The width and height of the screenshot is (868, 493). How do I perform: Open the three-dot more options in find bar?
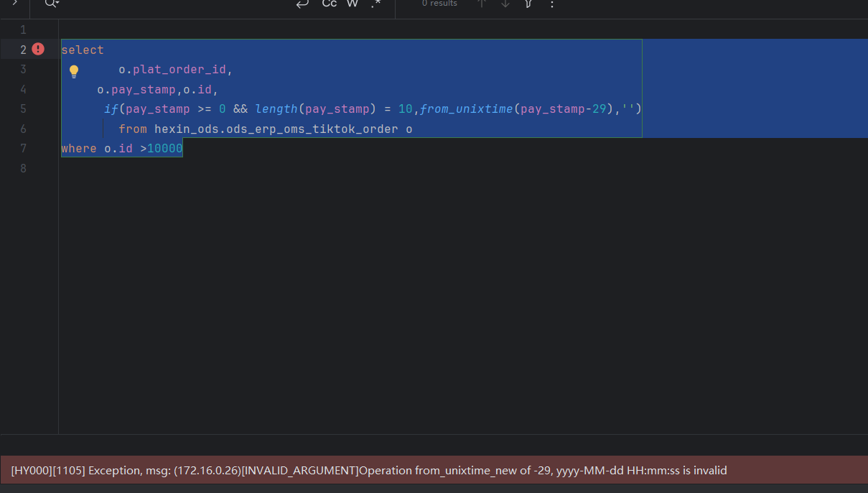point(551,4)
